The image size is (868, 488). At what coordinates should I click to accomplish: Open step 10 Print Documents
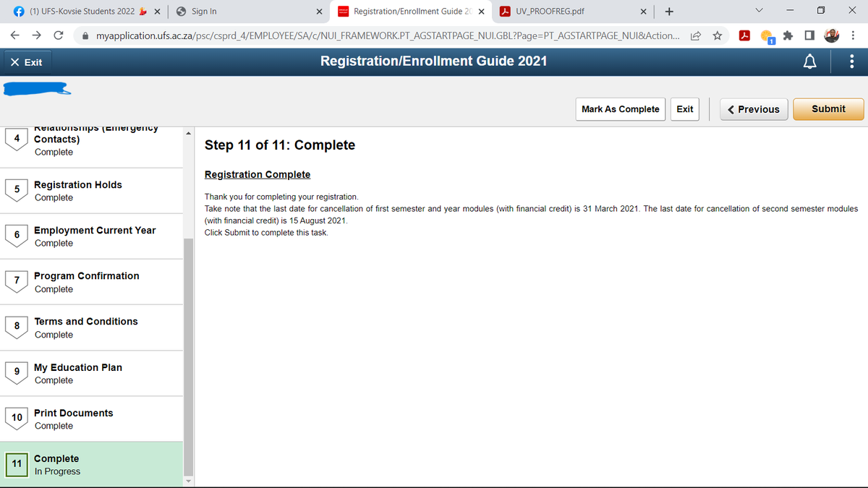point(91,419)
